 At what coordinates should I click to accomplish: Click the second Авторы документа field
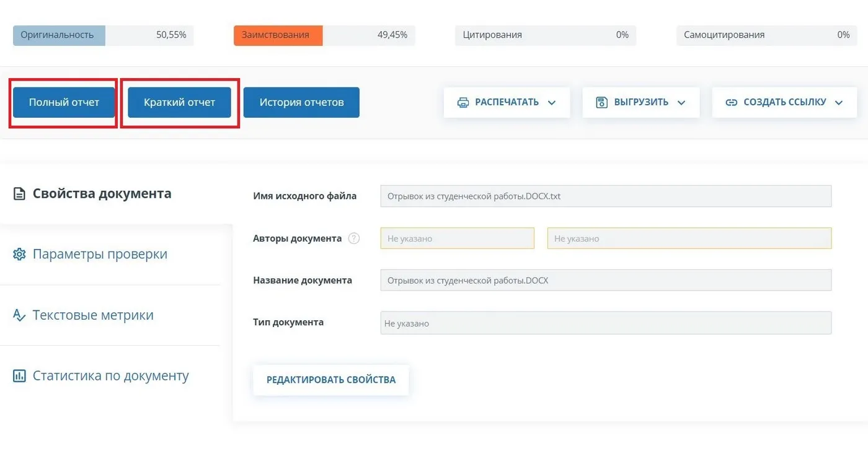689,239
